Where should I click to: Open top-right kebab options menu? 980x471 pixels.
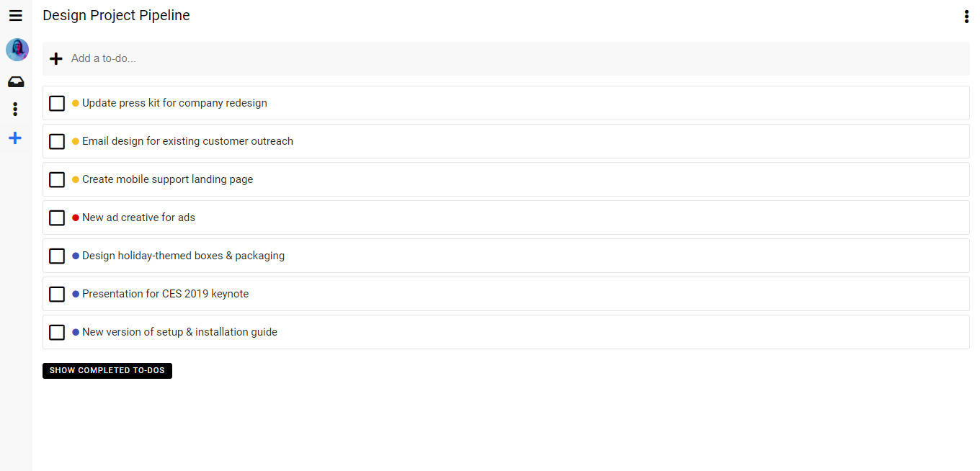(x=966, y=17)
